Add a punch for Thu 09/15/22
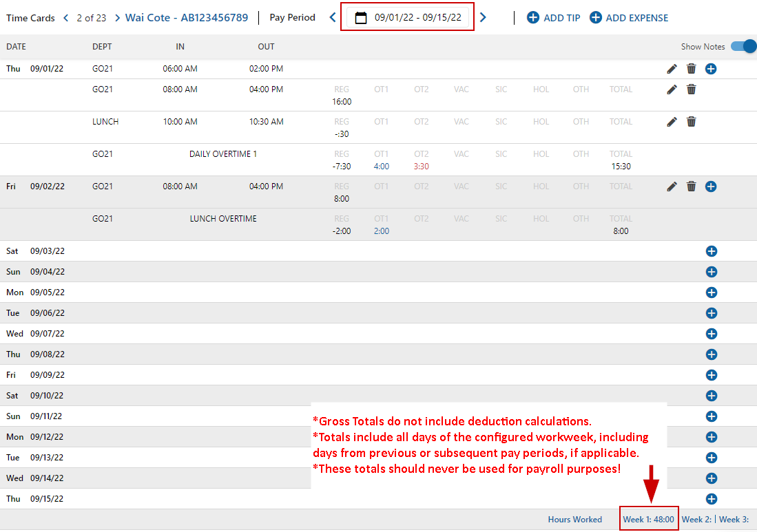 point(712,499)
